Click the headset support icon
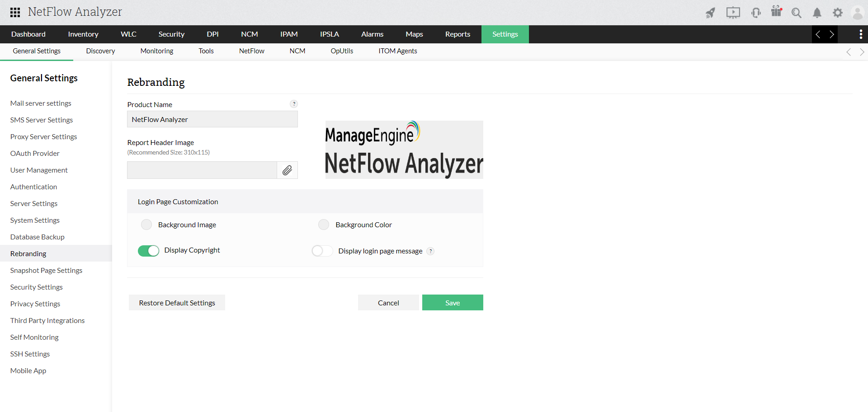Viewport: 868px width, 412px height. (x=756, y=13)
